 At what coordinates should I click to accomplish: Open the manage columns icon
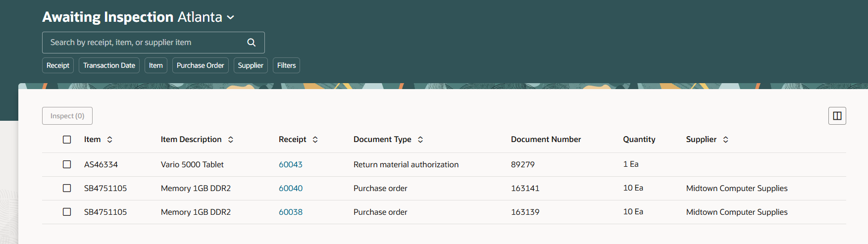(837, 116)
